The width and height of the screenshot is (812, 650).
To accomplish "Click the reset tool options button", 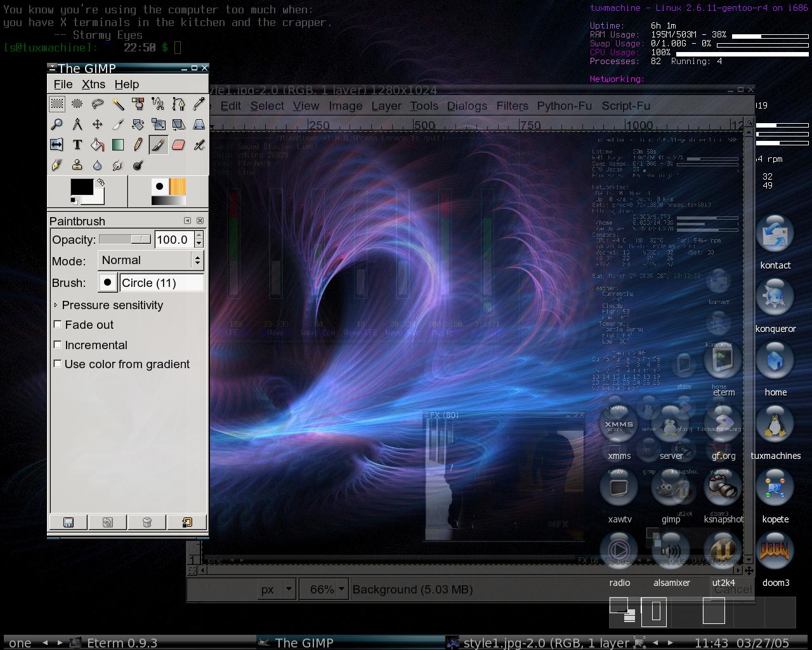I will [x=187, y=522].
